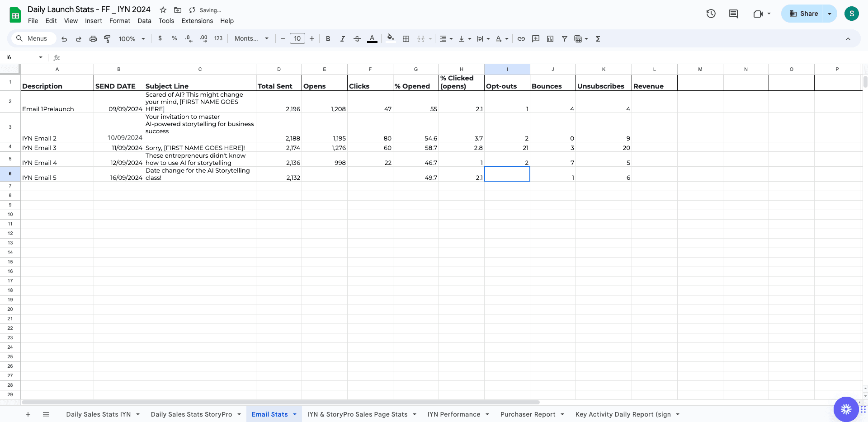Open the zoom 100% dropdown

pos(132,39)
